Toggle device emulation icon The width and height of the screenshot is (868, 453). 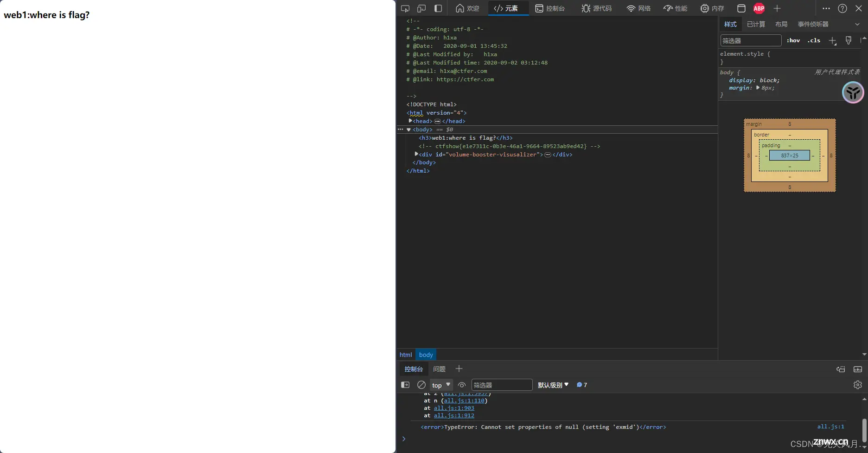421,8
